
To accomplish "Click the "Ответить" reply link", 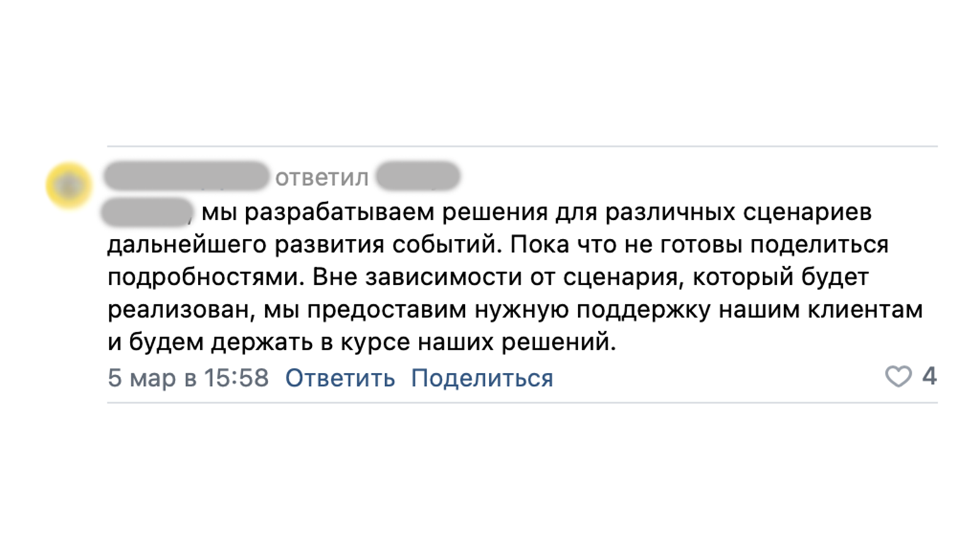I will pyautogui.click(x=340, y=378).
